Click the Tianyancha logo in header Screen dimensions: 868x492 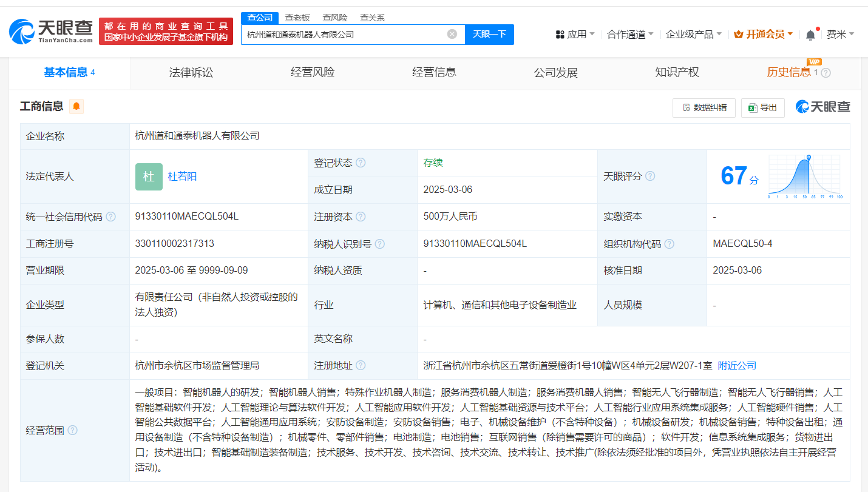click(x=51, y=31)
